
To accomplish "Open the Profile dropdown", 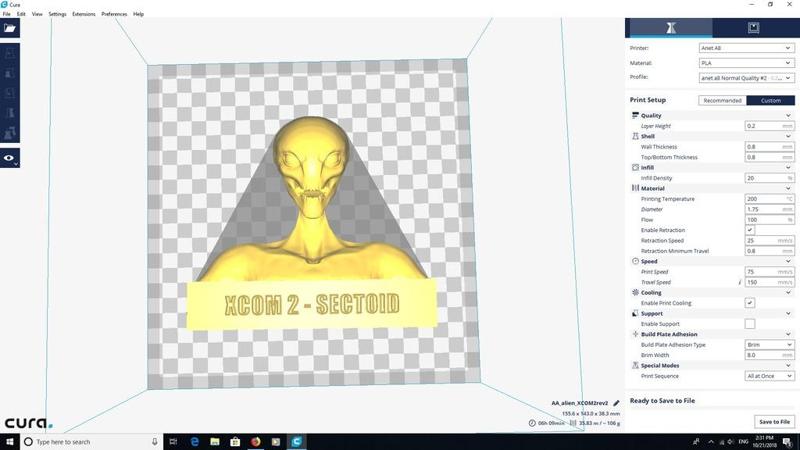I will coord(746,78).
